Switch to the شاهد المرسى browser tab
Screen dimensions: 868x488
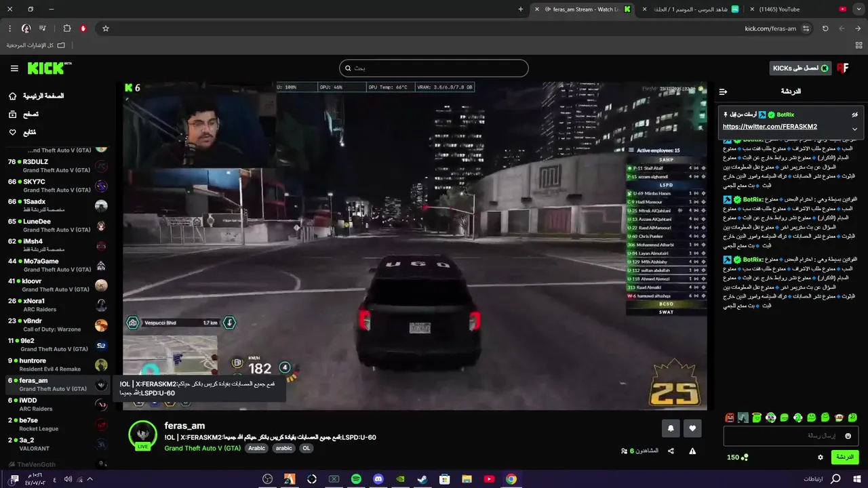point(691,9)
